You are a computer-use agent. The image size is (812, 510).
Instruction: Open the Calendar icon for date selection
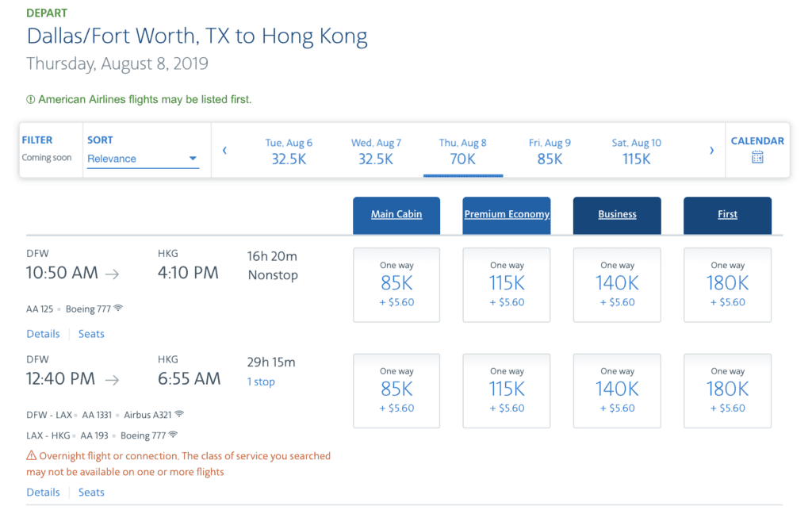click(x=757, y=156)
